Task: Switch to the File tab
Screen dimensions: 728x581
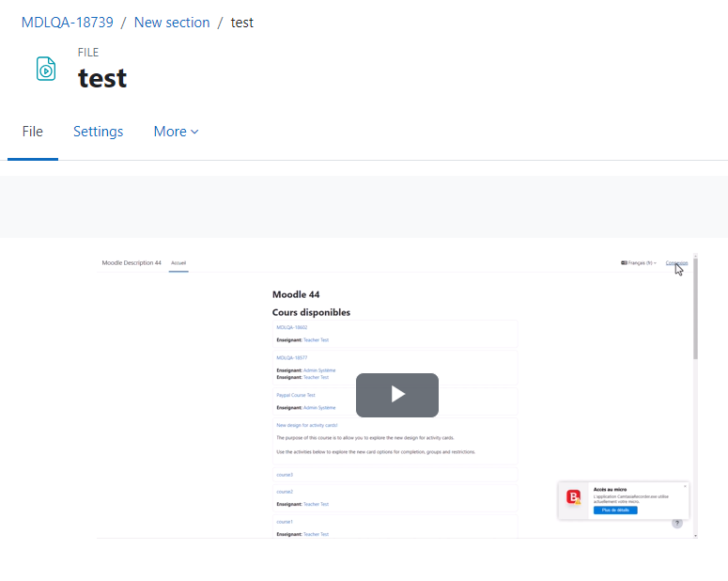Action: (x=33, y=132)
